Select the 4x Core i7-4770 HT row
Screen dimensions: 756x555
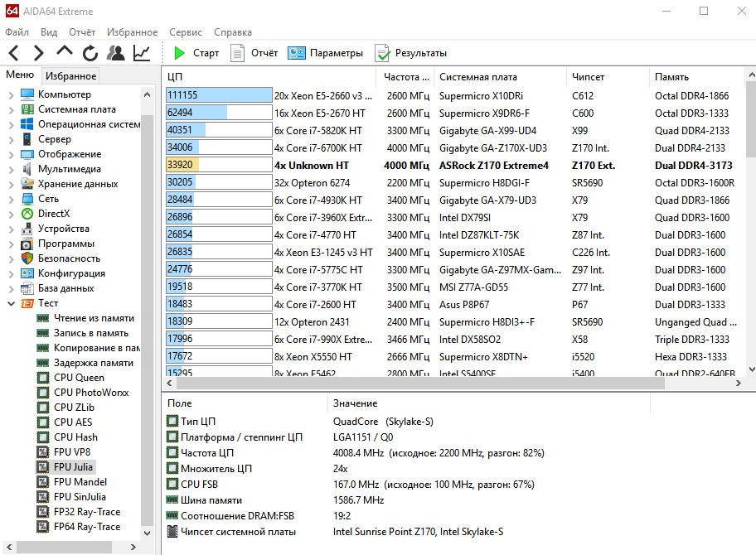tap(453, 235)
